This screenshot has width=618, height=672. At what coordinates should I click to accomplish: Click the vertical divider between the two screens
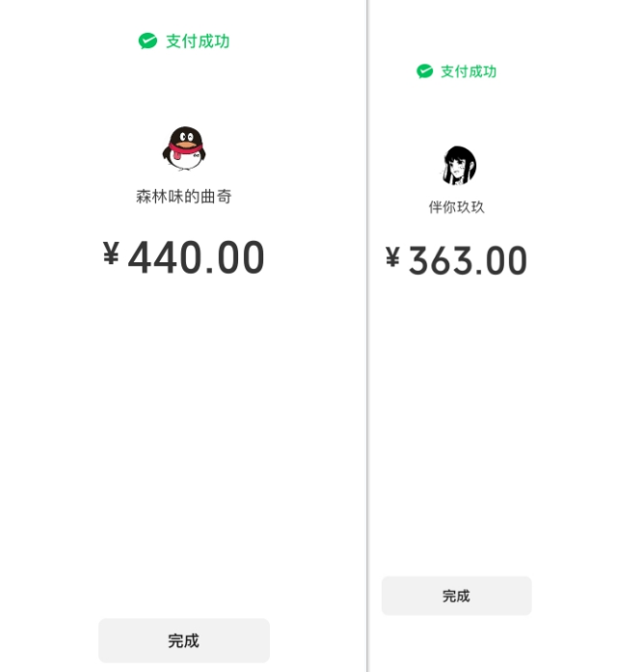[367, 336]
